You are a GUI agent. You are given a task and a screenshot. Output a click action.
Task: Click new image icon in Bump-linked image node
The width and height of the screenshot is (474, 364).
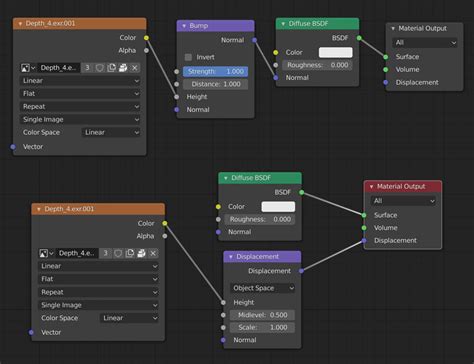click(111, 68)
